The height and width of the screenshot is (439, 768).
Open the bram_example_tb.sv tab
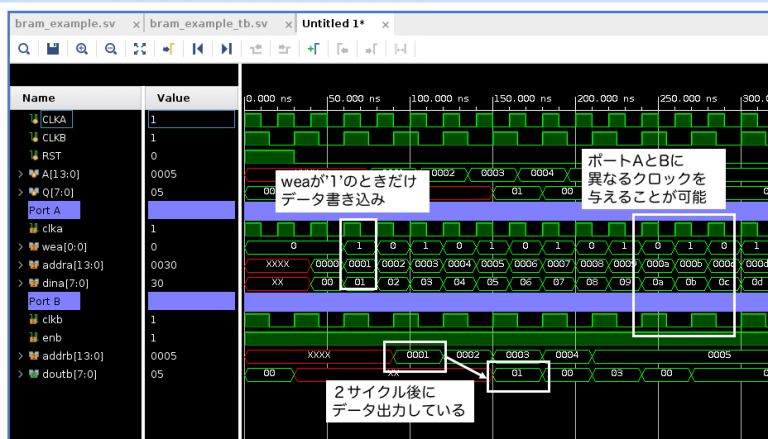210,22
